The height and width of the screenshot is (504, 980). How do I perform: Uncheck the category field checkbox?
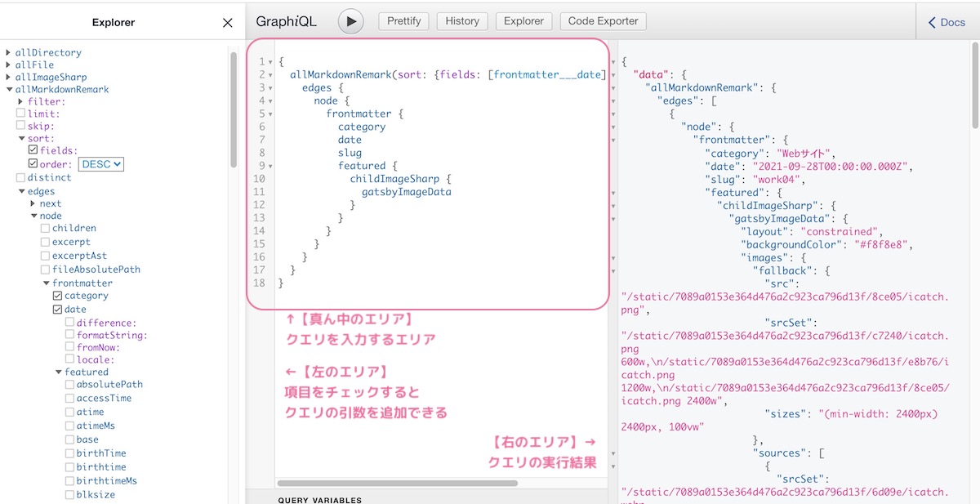point(57,296)
